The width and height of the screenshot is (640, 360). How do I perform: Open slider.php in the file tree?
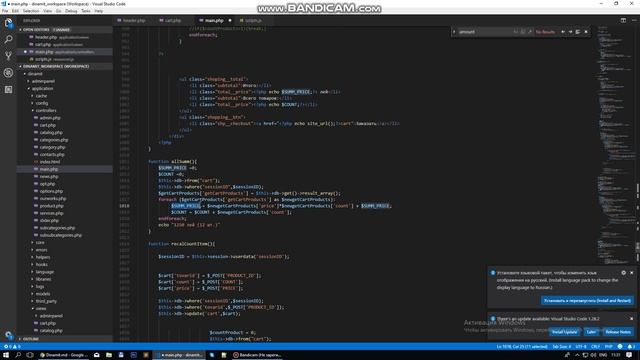49,220
